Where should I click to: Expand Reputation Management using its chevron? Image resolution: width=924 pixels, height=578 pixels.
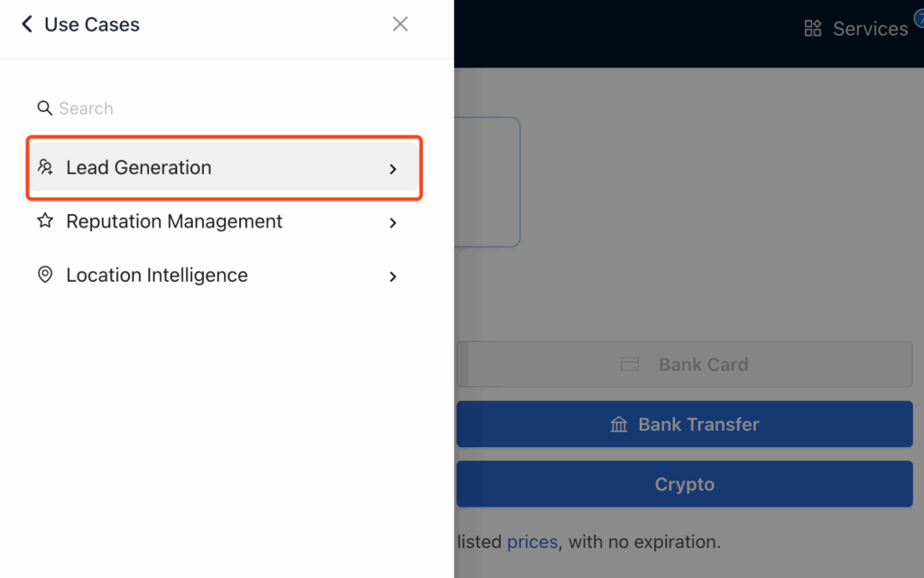(x=393, y=223)
